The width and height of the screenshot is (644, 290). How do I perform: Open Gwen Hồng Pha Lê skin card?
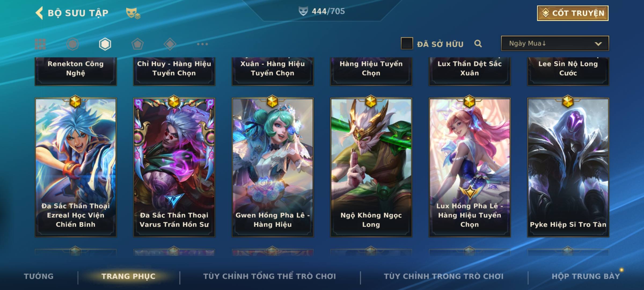pos(273,168)
